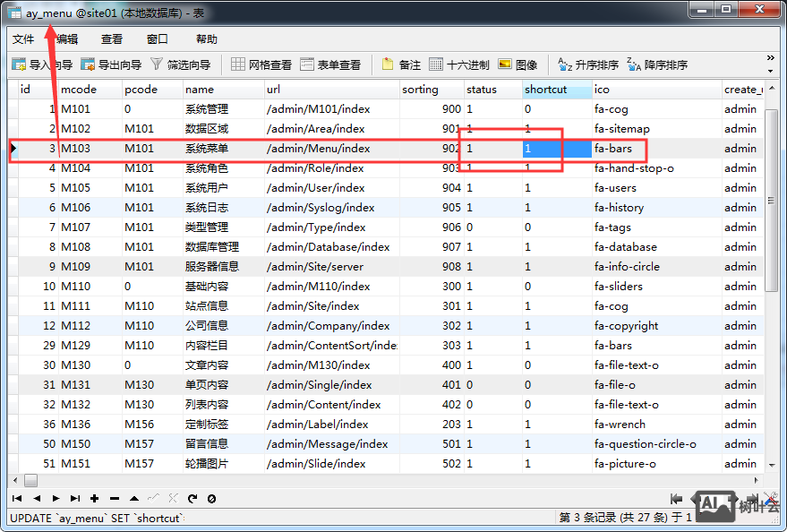787x532 pixels.
Task: Open the 窗口 (Window) menu
Action: click(158, 39)
